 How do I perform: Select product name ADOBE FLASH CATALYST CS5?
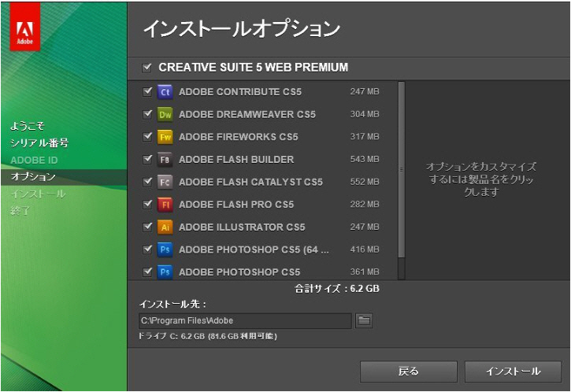pos(250,182)
